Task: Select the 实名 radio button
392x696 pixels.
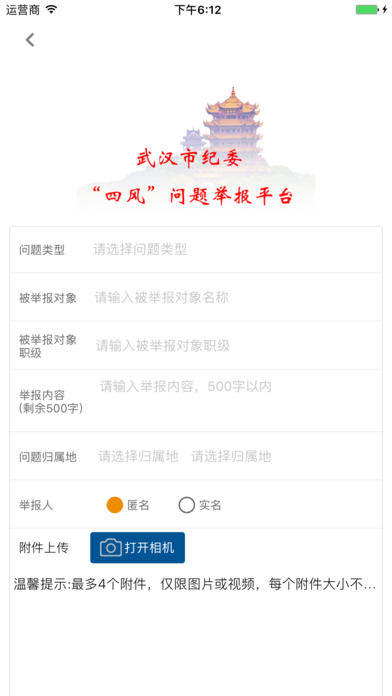Action: [186, 505]
